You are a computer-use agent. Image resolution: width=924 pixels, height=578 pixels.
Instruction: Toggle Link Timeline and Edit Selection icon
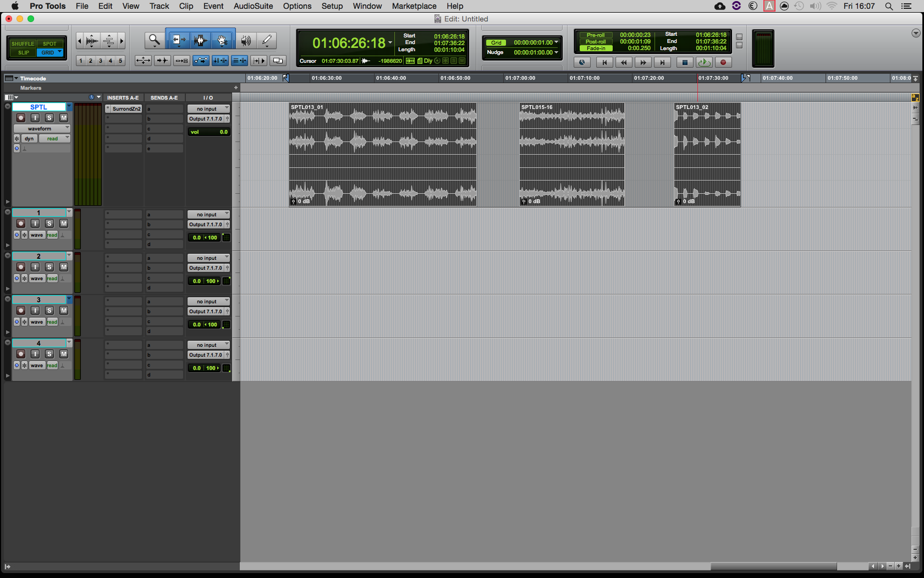[x=220, y=61]
